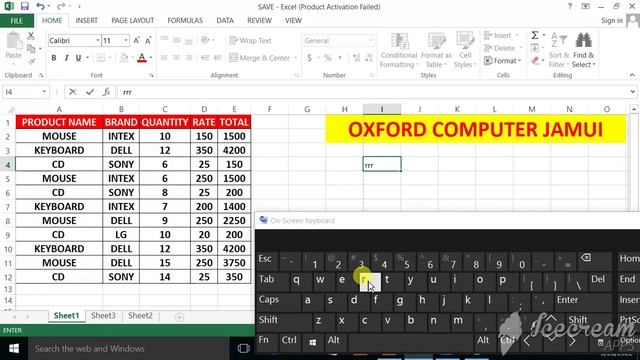Open Cell Styles gallery
The width and height of the screenshot is (640, 360).
[x=464, y=50]
